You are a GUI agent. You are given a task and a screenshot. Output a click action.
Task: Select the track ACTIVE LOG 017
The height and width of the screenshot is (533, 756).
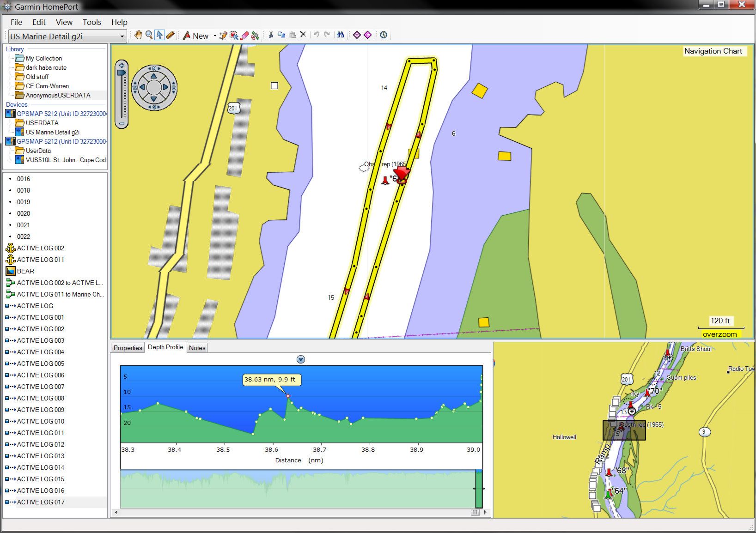(x=40, y=502)
